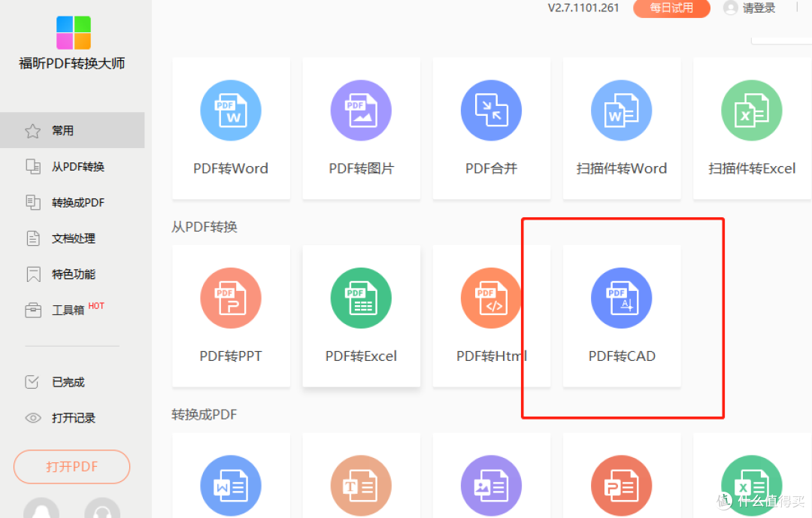This screenshot has height=518, width=812.
Task: Click the user avatar icon next to 请登录
Action: [x=730, y=8]
